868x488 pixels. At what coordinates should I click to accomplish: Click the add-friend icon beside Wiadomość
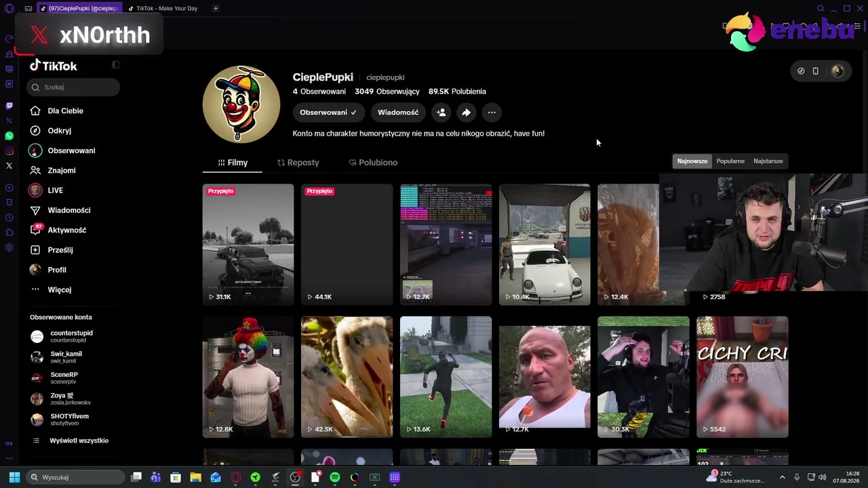click(x=441, y=113)
